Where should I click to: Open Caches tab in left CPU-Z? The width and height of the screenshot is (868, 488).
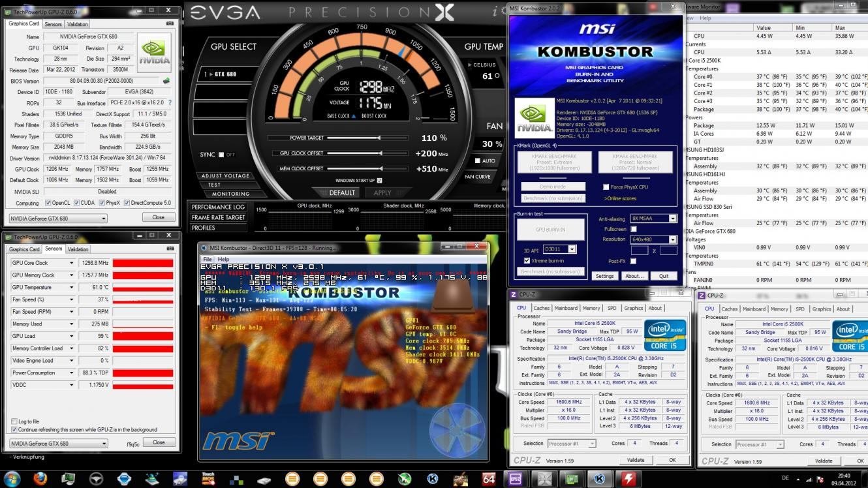pos(542,308)
